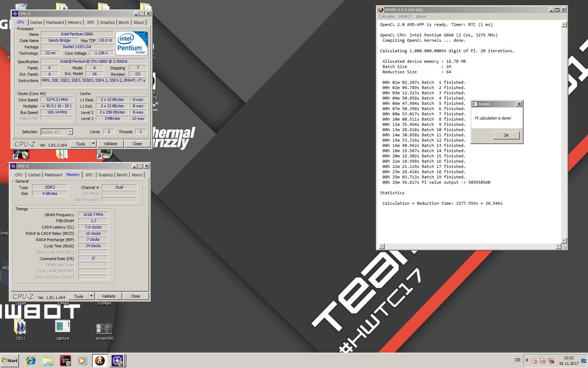Viewport: 588px width, 368px height.
Task: Open the CB11 desktop folder
Action: (21, 329)
